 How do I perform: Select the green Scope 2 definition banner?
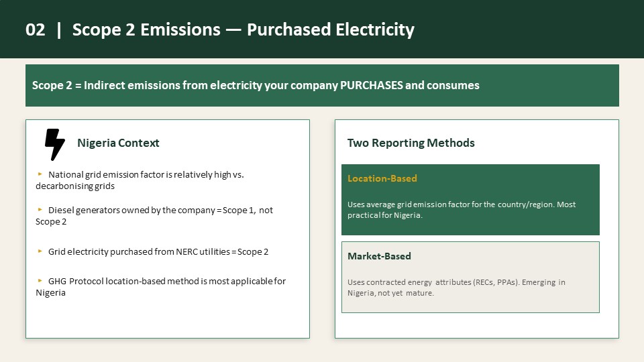pos(322,85)
